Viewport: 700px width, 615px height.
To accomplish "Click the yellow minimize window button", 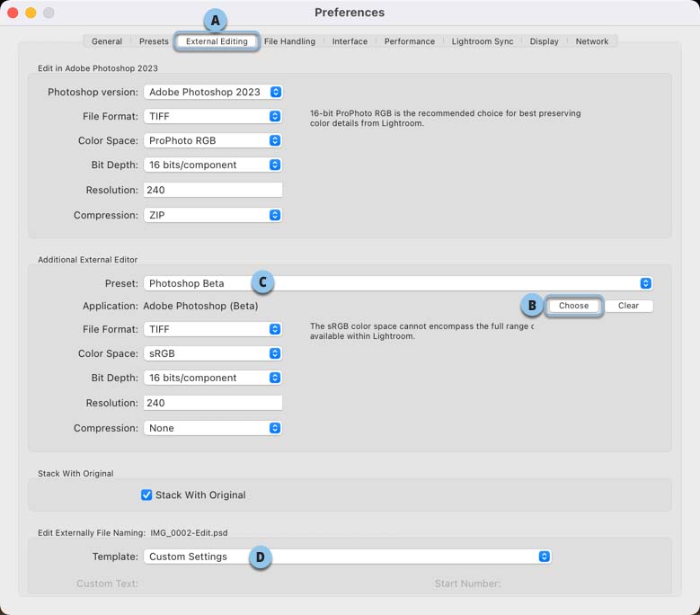I will [31, 13].
